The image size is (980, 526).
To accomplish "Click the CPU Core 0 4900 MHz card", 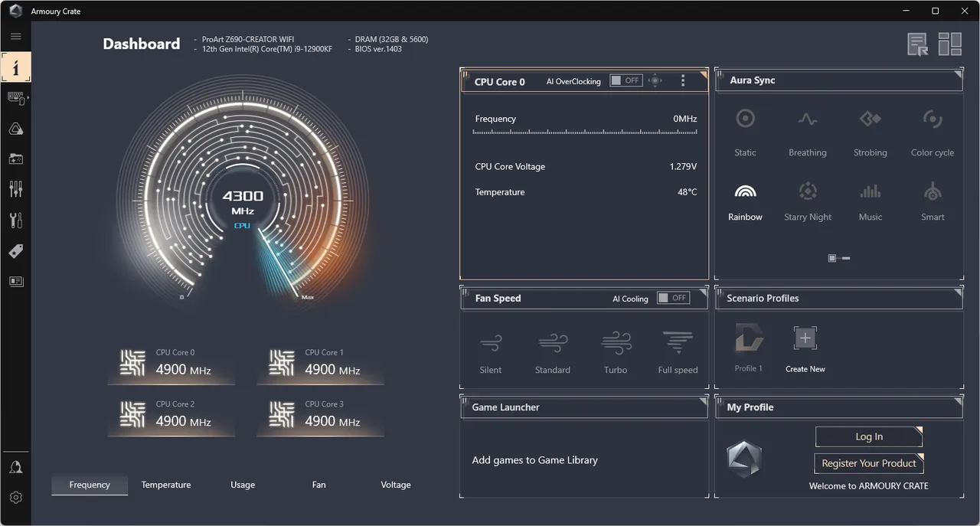I will click(x=171, y=364).
